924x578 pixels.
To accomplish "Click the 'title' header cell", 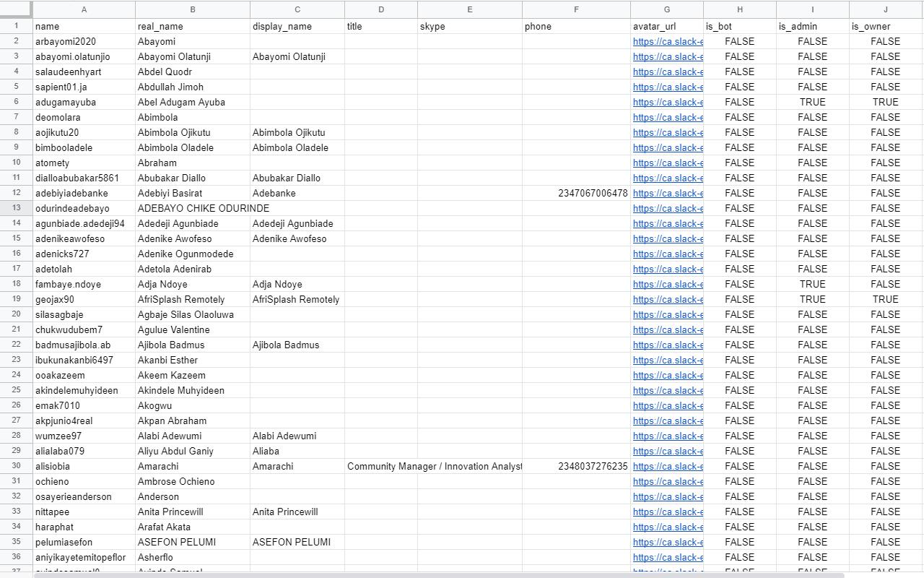I will (381, 26).
